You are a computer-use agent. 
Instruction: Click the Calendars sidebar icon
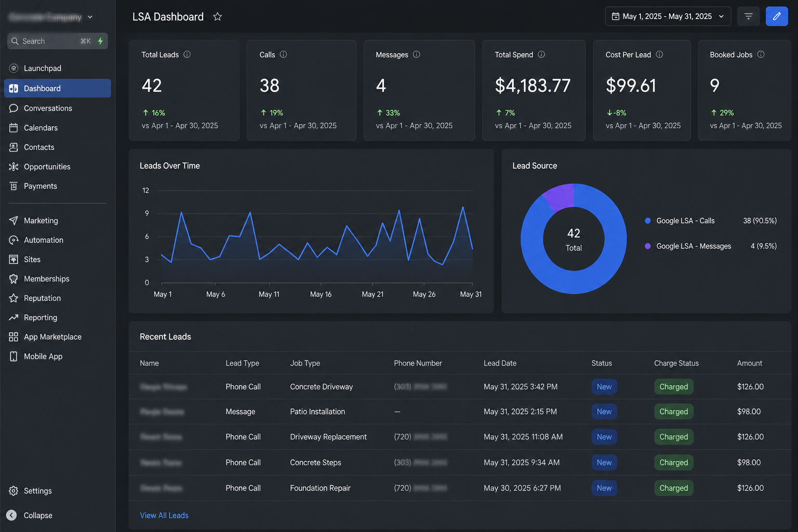pos(14,128)
